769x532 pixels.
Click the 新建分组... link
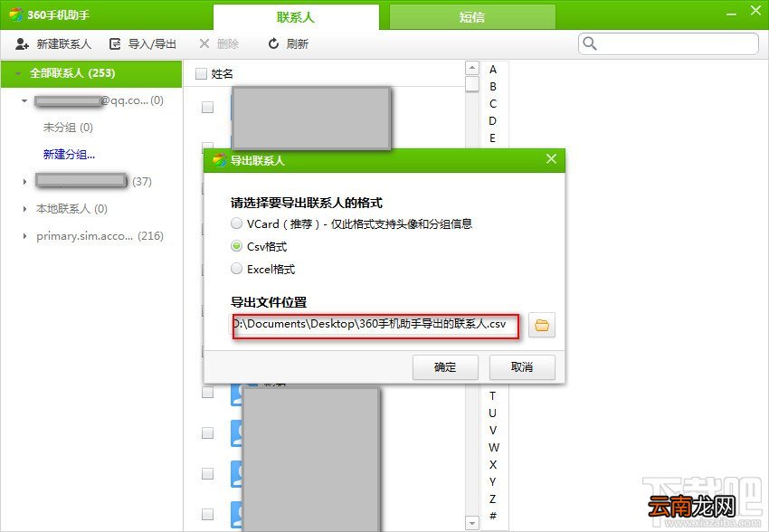(69, 155)
